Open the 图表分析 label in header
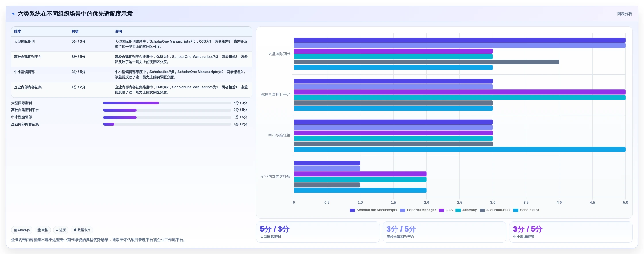 [624, 14]
